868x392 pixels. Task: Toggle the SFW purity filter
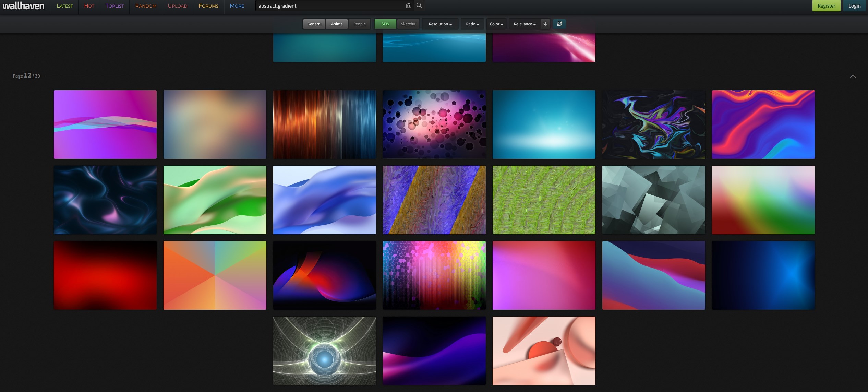pos(385,24)
